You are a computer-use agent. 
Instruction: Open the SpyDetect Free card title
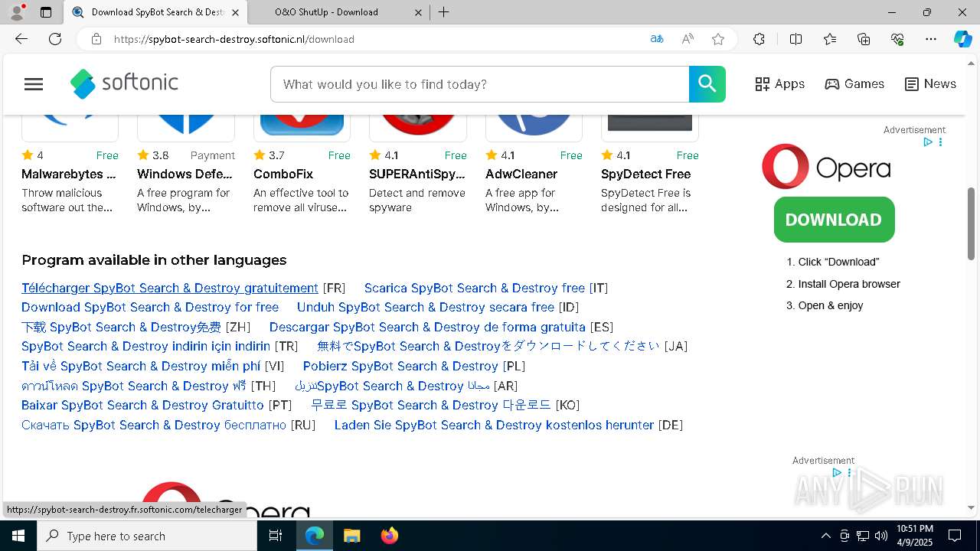646,174
